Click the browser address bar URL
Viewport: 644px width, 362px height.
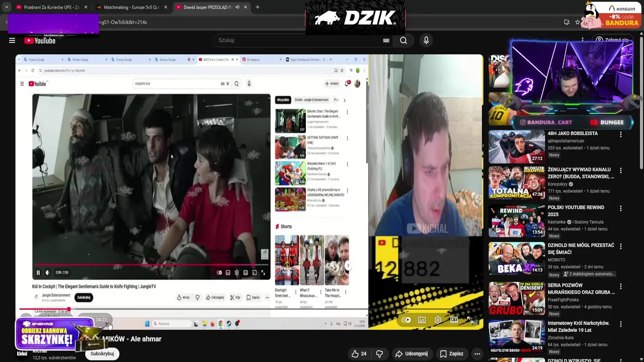(x=123, y=22)
